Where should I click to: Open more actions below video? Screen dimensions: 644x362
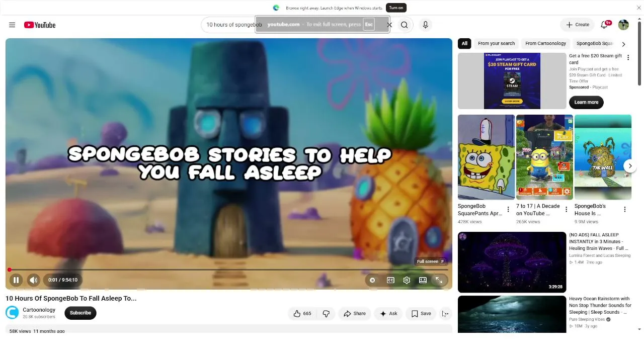point(445,314)
